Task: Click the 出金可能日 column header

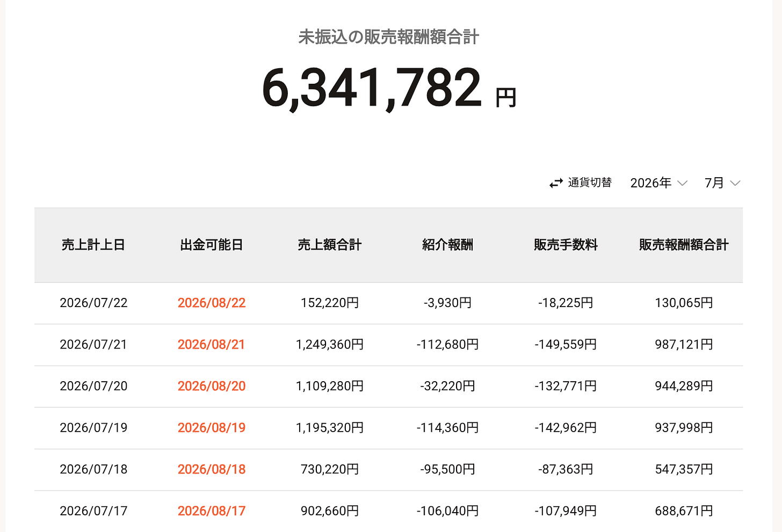Action: pyautogui.click(x=212, y=245)
